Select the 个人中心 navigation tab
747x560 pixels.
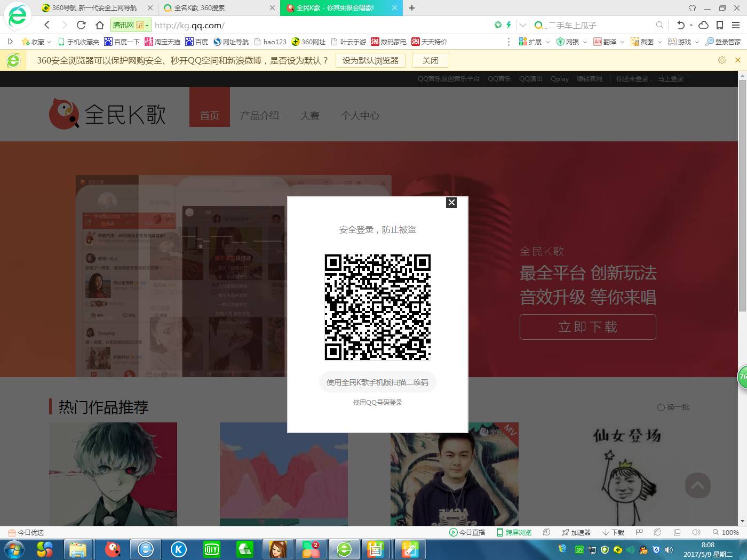(360, 115)
